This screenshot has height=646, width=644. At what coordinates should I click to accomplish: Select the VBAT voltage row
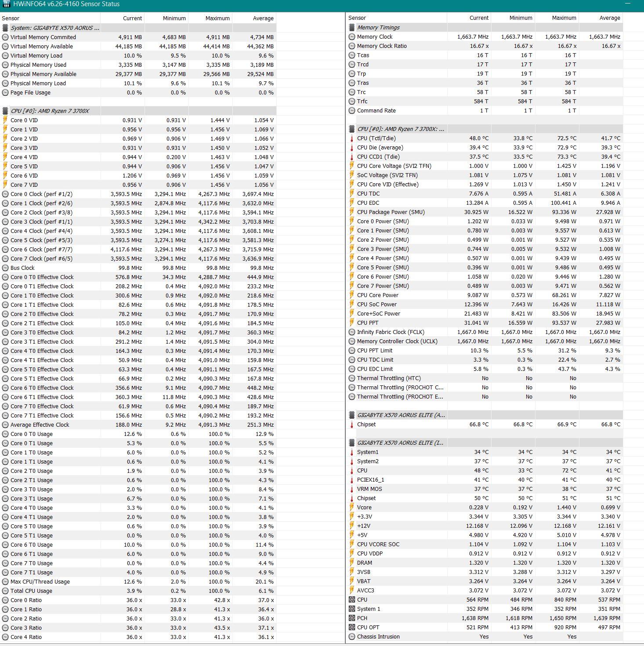click(485, 581)
